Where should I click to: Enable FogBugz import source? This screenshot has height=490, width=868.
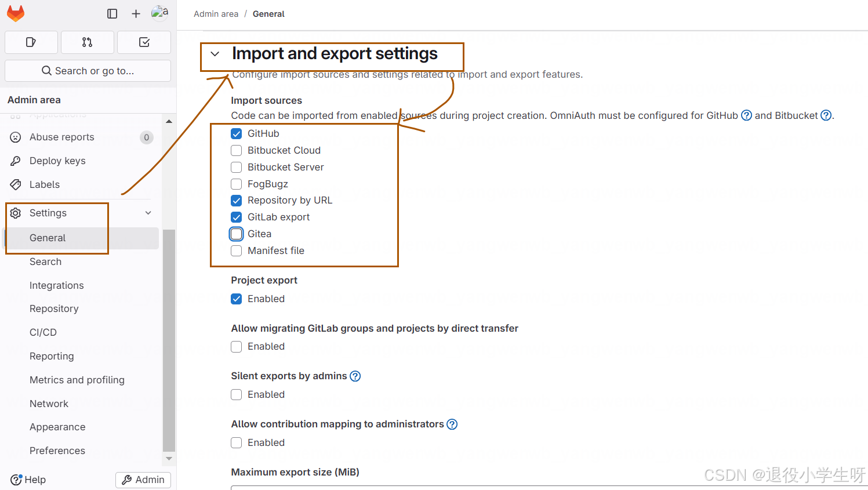(x=237, y=184)
